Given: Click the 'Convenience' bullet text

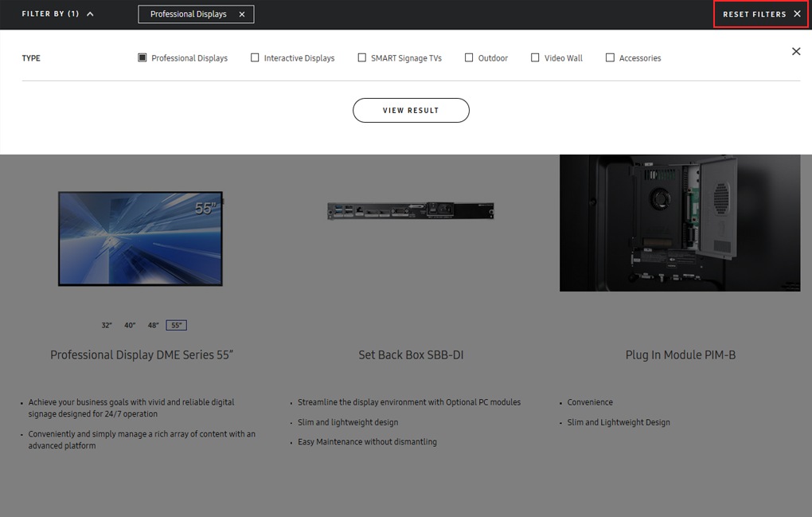Looking at the screenshot, I should pos(590,402).
